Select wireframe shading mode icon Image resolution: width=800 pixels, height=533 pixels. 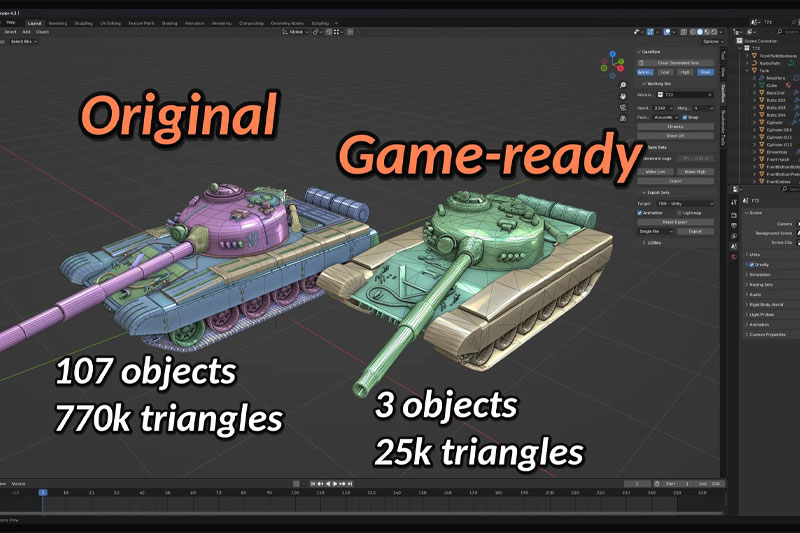(x=692, y=32)
